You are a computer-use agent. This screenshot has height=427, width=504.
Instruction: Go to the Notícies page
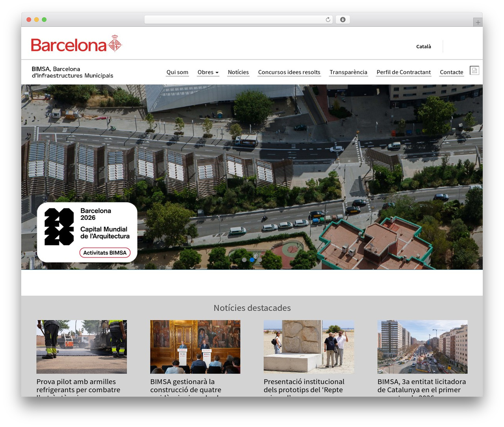[238, 72]
